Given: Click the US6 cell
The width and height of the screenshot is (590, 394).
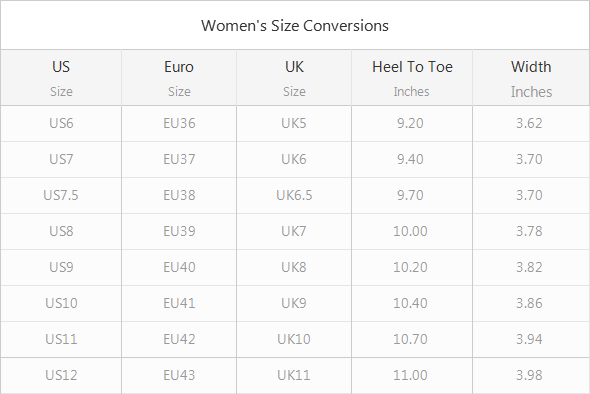Looking at the screenshot, I should (x=61, y=123).
